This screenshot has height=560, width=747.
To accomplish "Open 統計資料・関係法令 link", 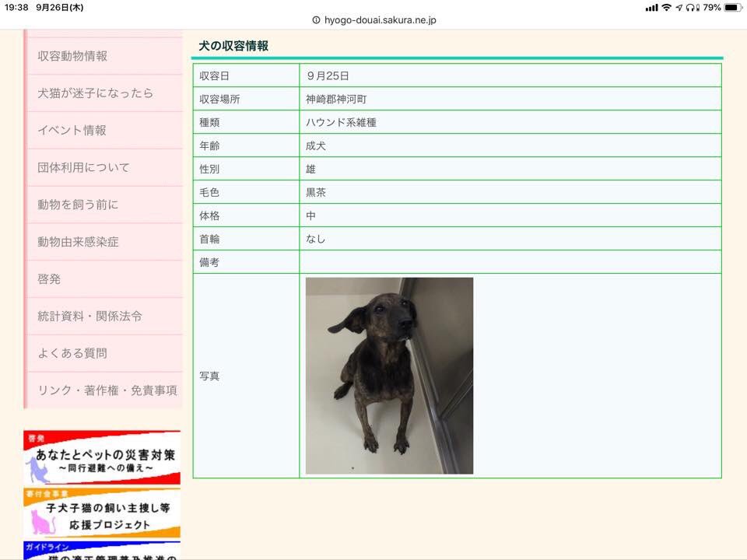I will (105, 317).
